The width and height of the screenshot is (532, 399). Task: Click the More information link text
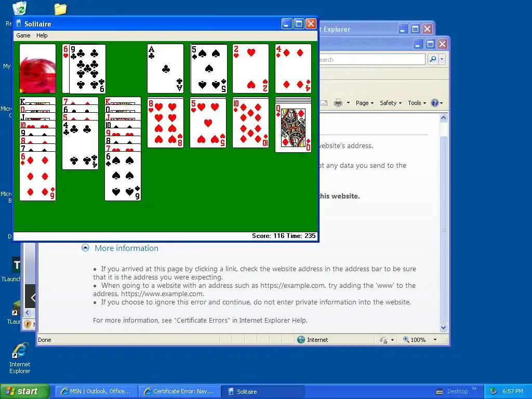pyautogui.click(x=127, y=248)
